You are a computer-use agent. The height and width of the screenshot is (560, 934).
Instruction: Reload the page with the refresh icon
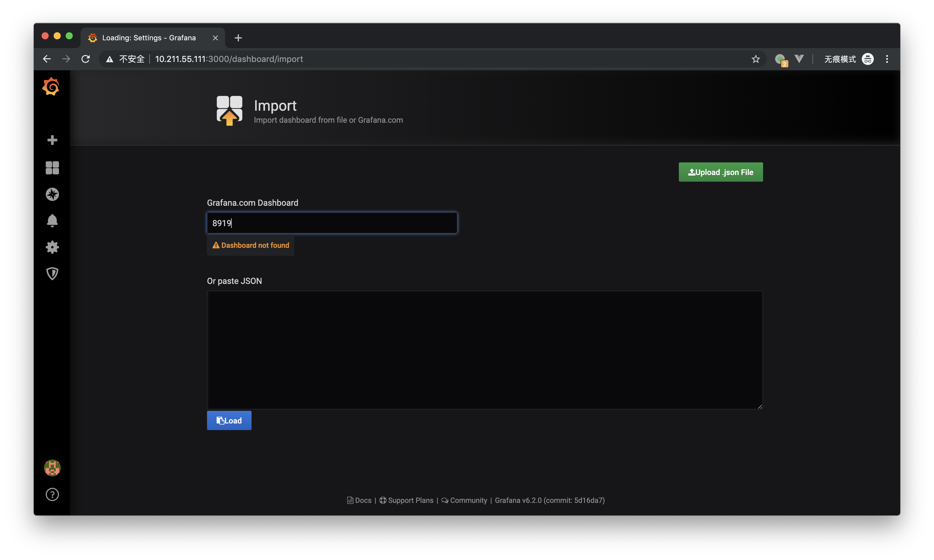click(x=86, y=59)
